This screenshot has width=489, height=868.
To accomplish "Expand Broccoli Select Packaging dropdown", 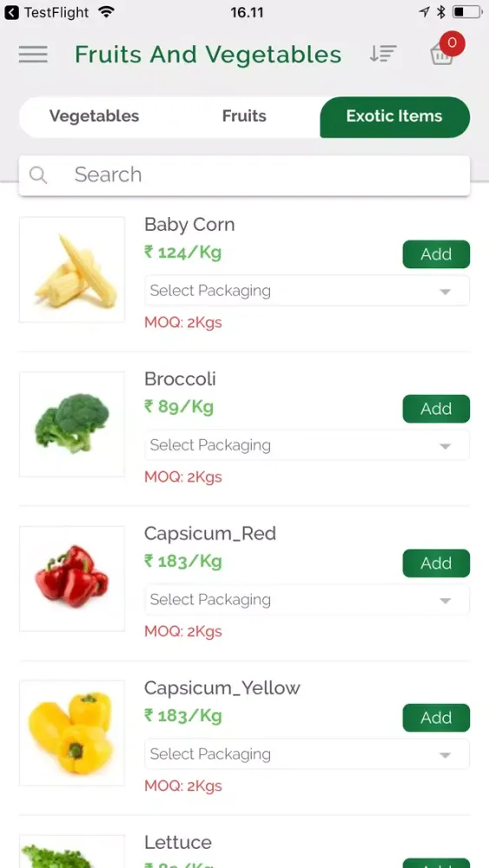I will [x=307, y=445].
